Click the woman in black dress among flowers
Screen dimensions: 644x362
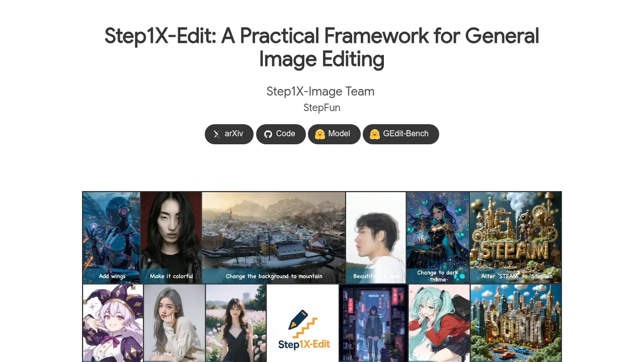click(236, 323)
